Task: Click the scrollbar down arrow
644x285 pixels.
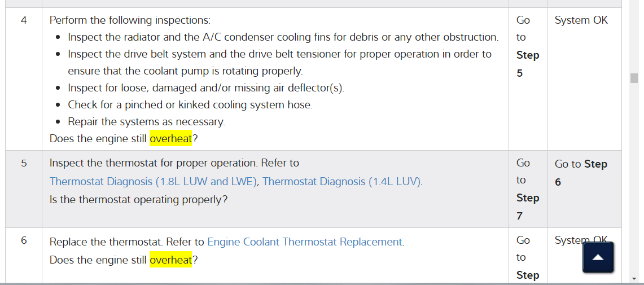Action: (x=634, y=278)
